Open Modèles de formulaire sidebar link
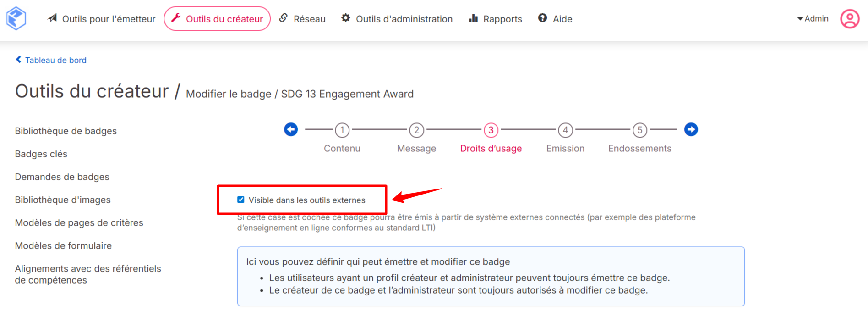This screenshot has width=868, height=317. 63,246
